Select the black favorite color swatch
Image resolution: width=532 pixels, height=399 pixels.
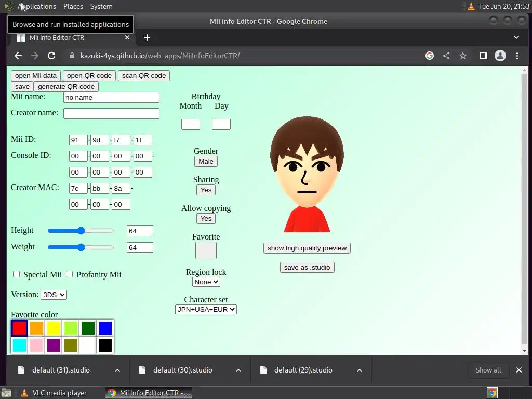(105, 345)
